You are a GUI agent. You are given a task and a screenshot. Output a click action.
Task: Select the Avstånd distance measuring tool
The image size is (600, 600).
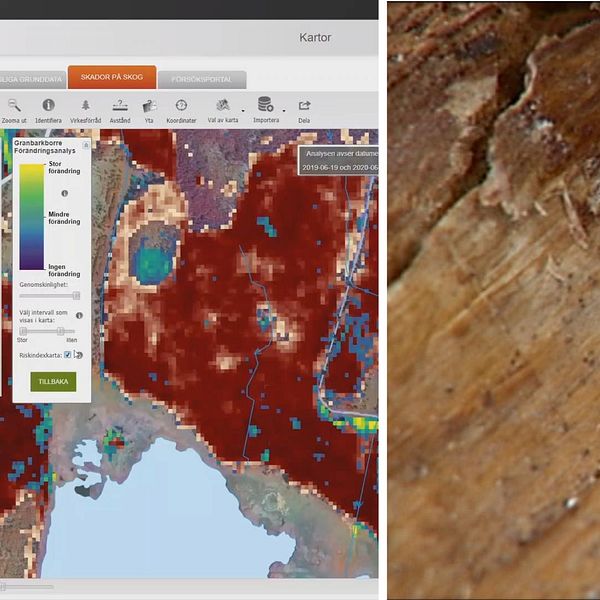(x=120, y=111)
